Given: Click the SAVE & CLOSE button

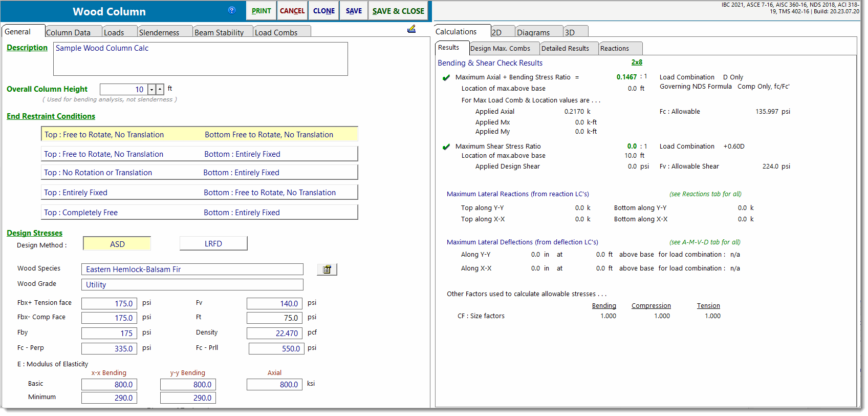Looking at the screenshot, I should 398,11.
